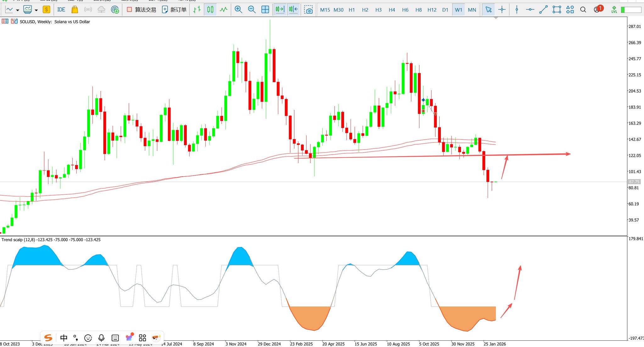Expand the indicators list dropdown arrow
The width and height of the screenshot is (644, 347).
click(36, 10)
